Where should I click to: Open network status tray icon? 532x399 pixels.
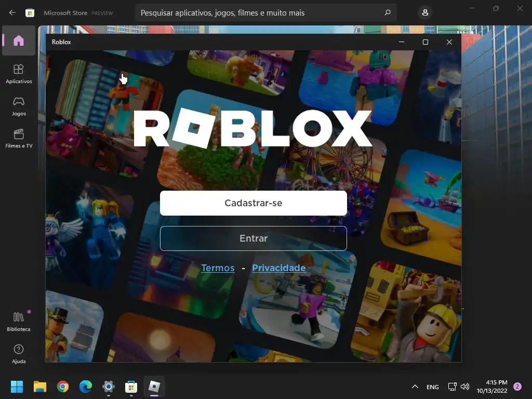click(453, 387)
